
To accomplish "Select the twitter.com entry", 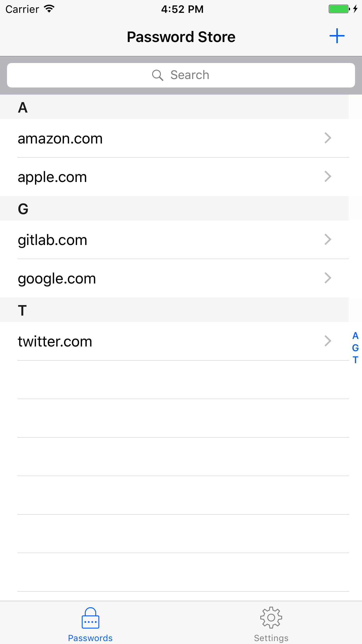I will click(55, 342).
